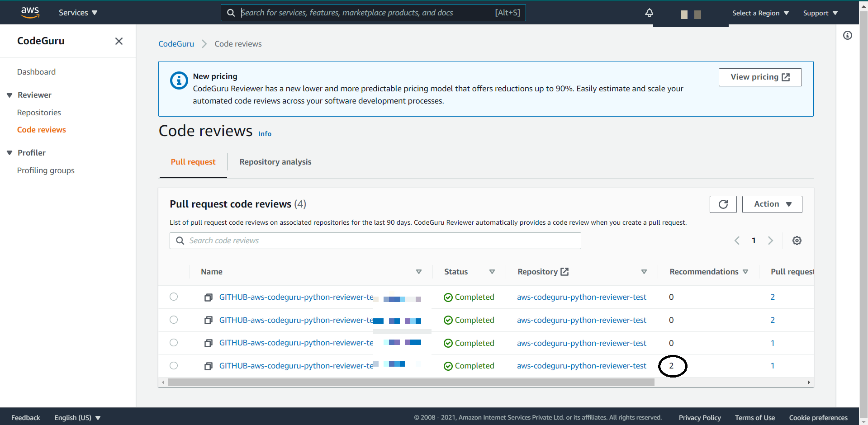
Task: Switch to the Repository analysis tab
Action: pyautogui.click(x=275, y=162)
